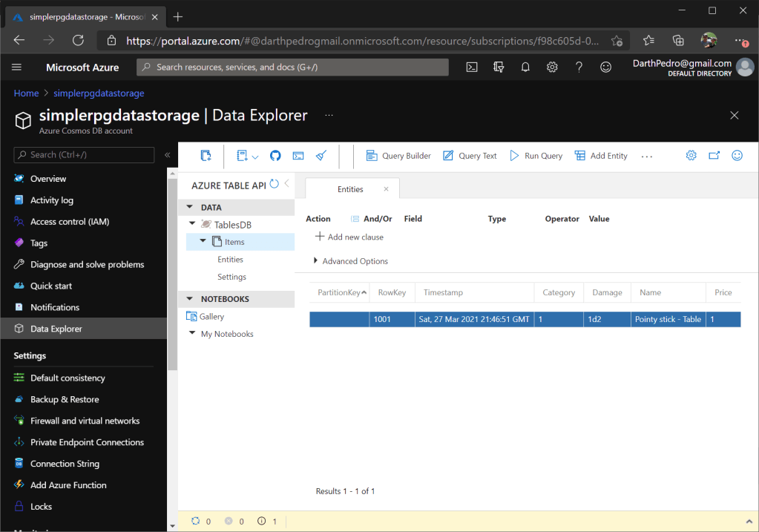Click Add new clause

tap(349, 237)
